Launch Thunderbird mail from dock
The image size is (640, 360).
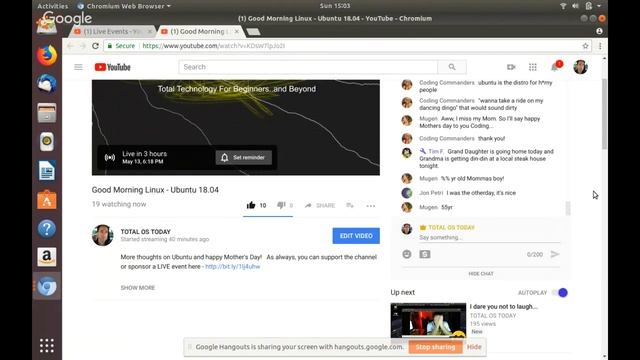click(47, 84)
